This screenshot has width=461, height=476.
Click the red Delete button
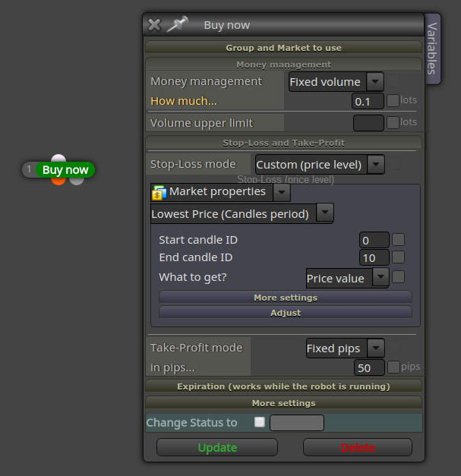pyautogui.click(x=358, y=447)
